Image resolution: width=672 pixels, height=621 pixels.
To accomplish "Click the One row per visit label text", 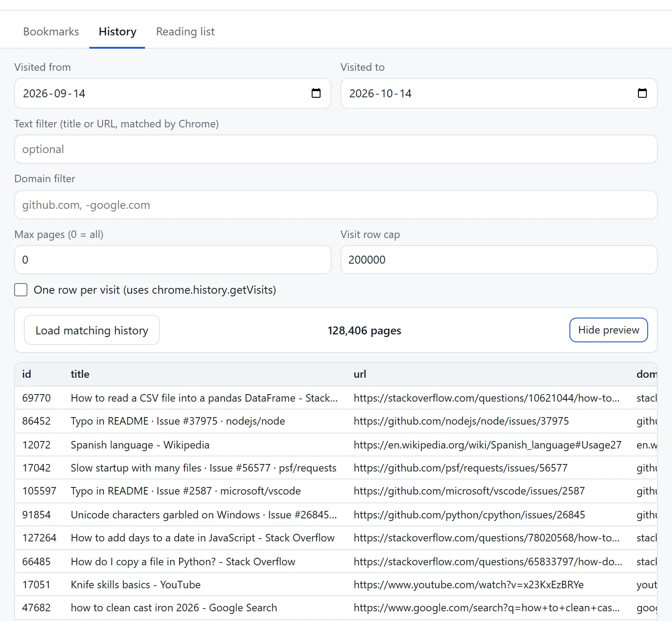I will point(155,290).
